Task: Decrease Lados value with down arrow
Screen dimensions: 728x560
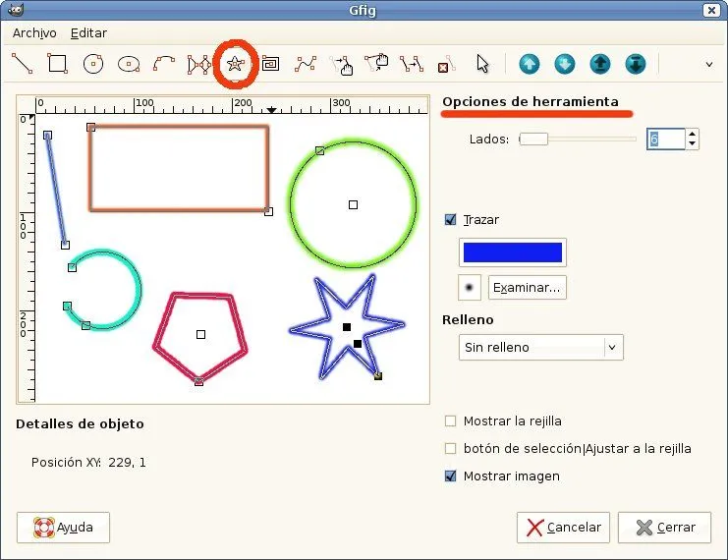Action: coord(693,144)
